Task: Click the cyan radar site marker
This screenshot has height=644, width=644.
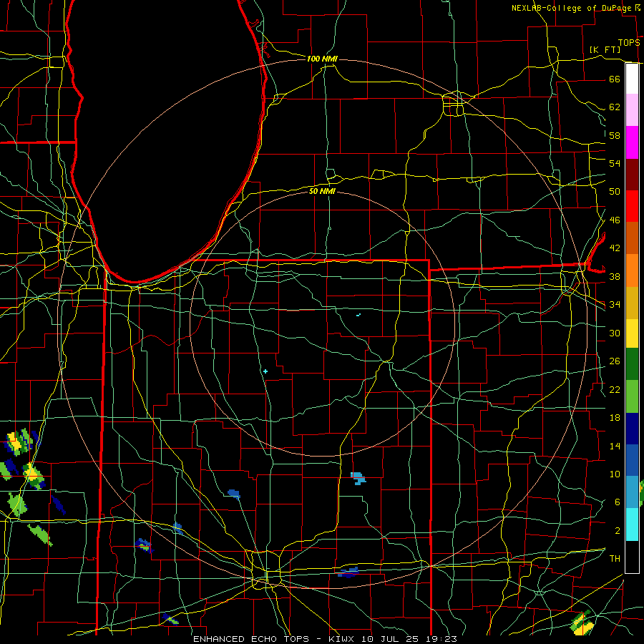Action: pyautogui.click(x=265, y=371)
